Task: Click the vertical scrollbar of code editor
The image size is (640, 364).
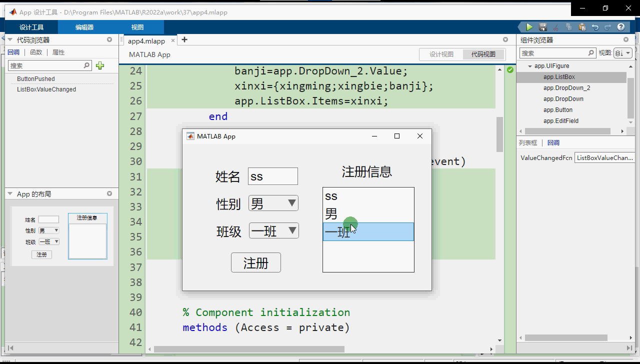Action: pos(499,134)
